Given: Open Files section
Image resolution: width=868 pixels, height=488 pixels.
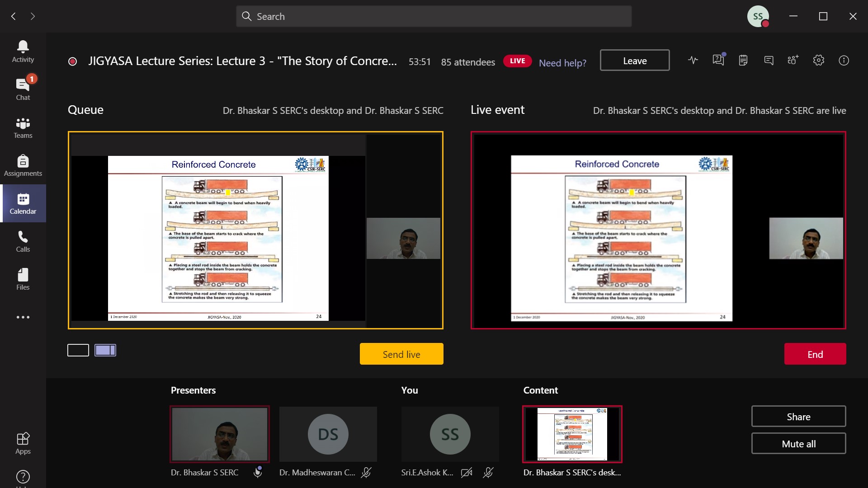Looking at the screenshot, I should tap(23, 279).
